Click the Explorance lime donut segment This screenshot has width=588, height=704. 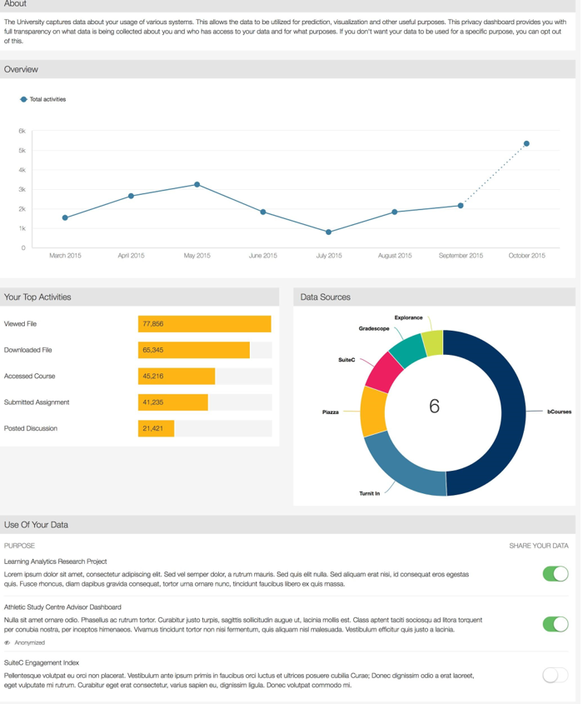click(x=433, y=343)
